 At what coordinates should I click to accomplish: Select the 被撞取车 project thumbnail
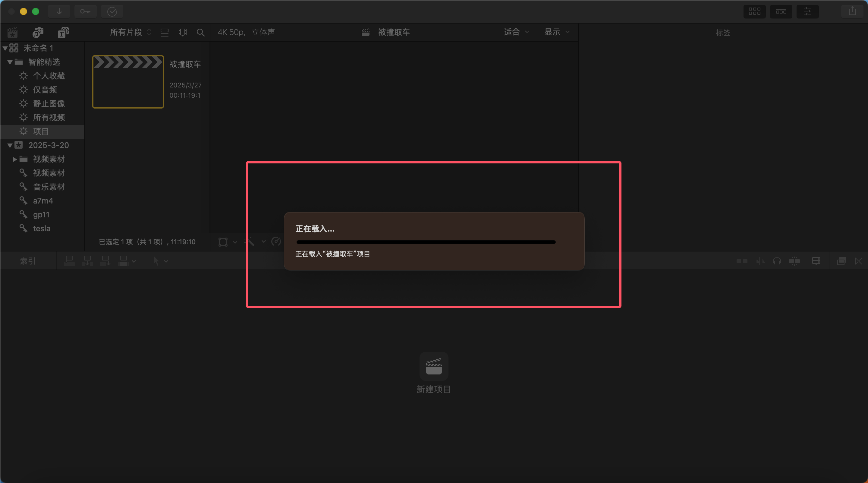128,82
